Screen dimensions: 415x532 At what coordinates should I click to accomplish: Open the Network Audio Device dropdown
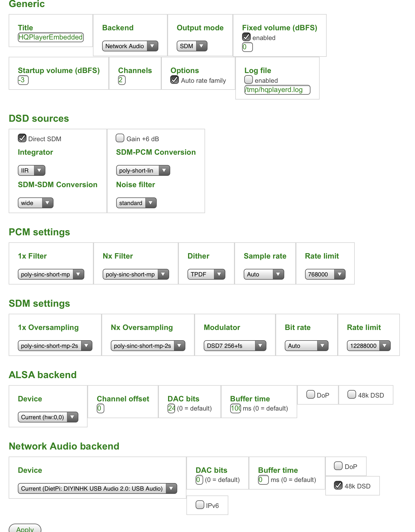pos(97,488)
